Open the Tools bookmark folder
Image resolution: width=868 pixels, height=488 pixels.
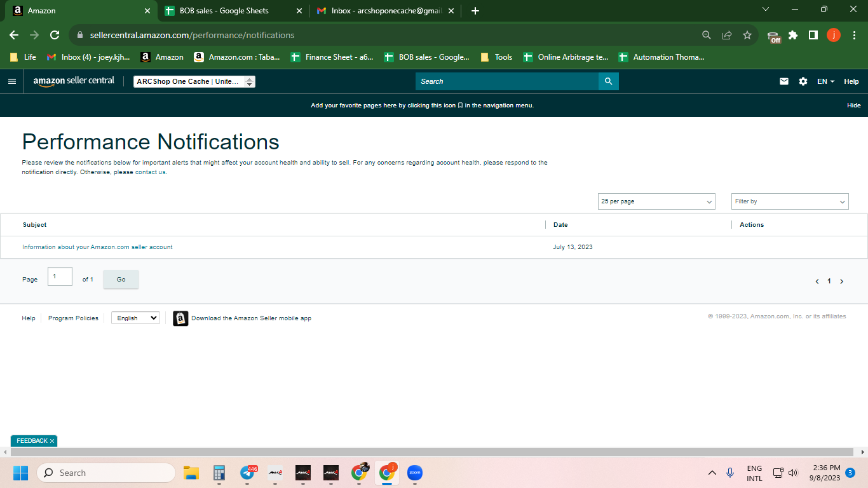pos(496,57)
